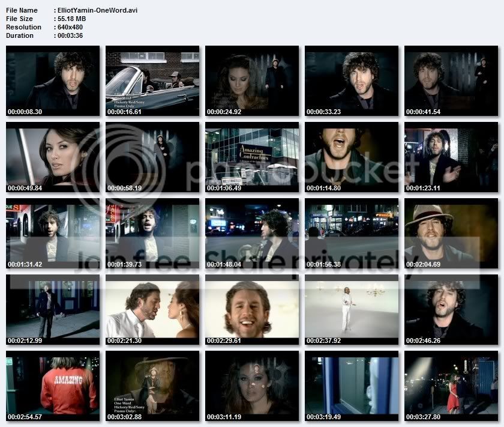Screen dimensions: 504x427
Task: Click the thumbnail stamped 00:03:11.19
Action: point(252,386)
